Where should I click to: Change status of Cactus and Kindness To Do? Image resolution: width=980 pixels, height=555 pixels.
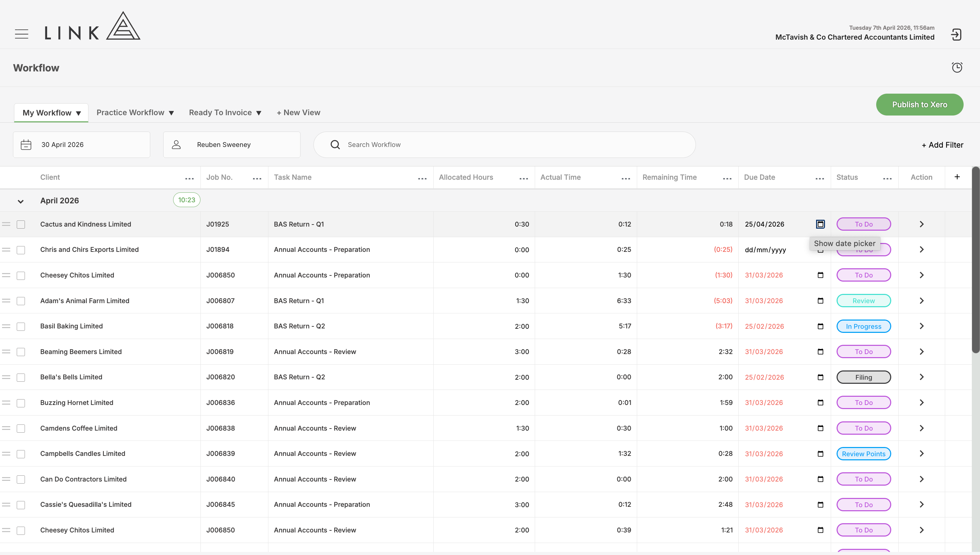point(864,224)
